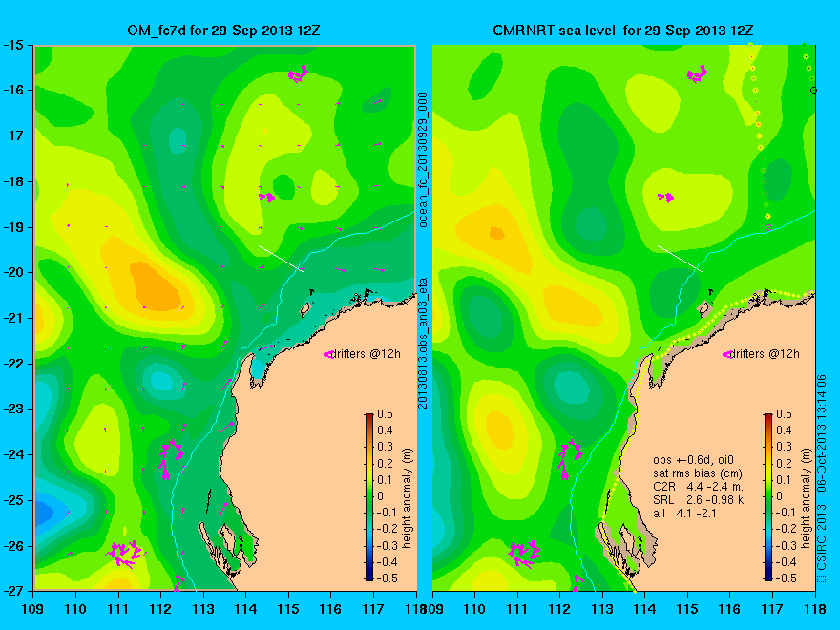The width and height of the screenshot is (840, 630).
Task: Click '116' longitude label under left map
Action: (x=330, y=609)
